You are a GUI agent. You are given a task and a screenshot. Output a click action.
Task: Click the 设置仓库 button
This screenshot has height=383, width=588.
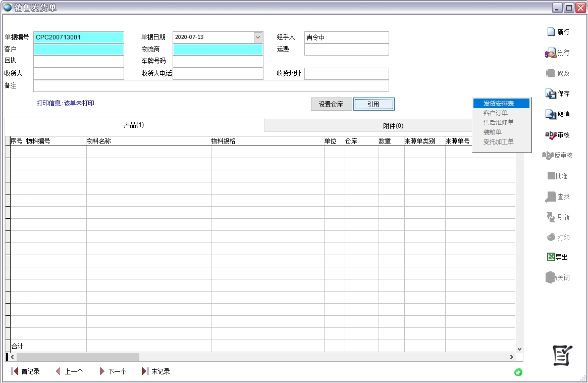331,104
